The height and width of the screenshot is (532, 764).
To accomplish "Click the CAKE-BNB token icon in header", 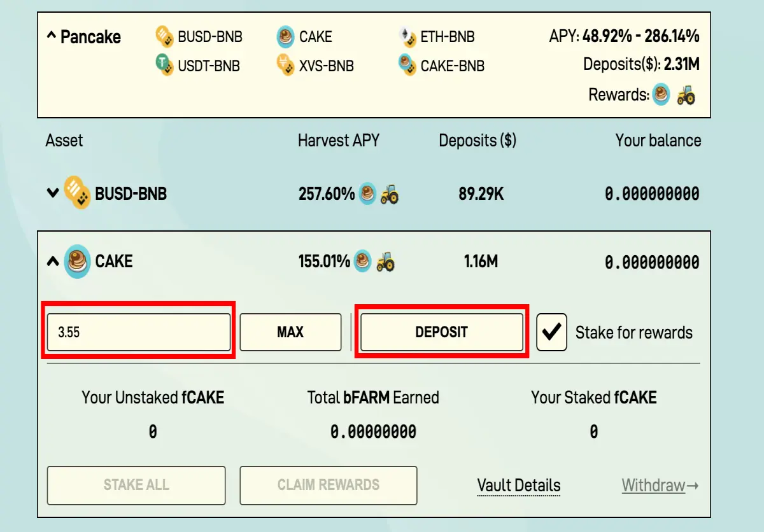I will pos(407,65).
